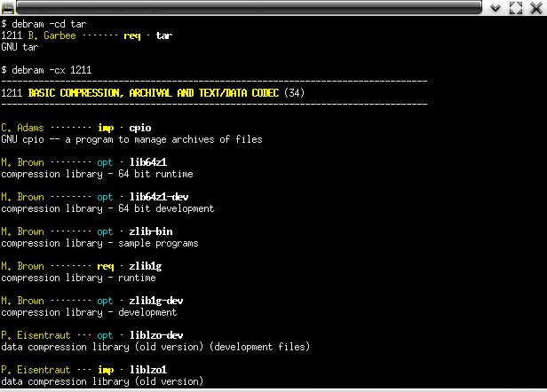Viewport: 547px width, 392px height.
Task: Click 'P. Eisentraut' on the liblzo-dev row
Action: [36, 335]
